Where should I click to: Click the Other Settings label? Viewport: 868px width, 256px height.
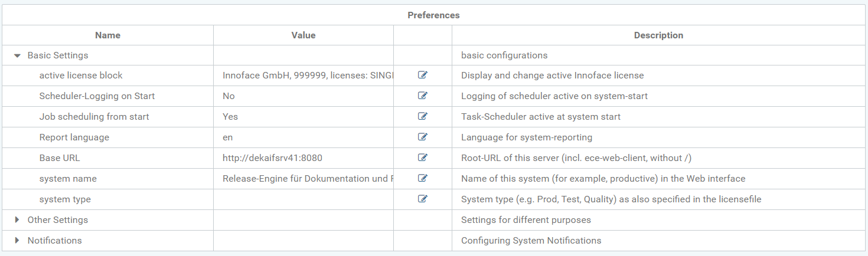coord(58,220)
